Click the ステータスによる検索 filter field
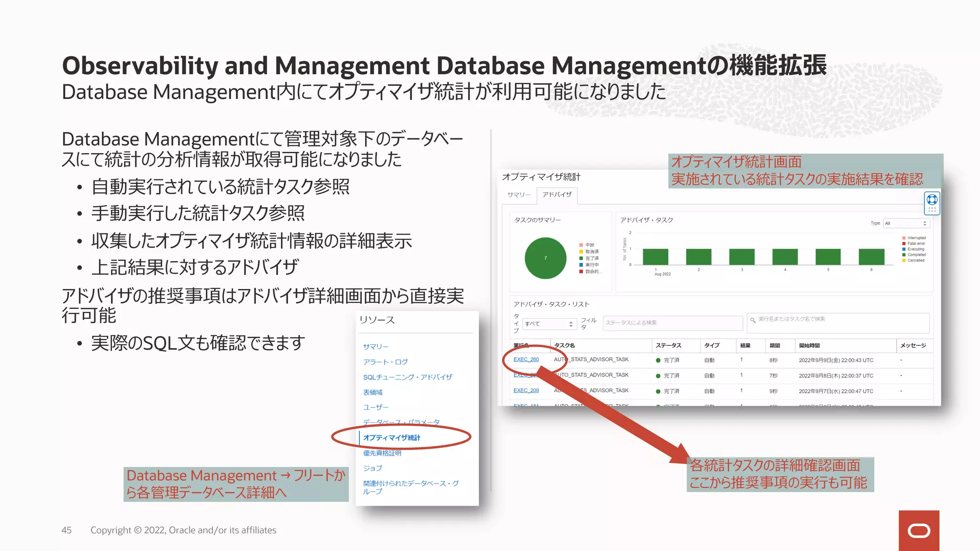Screen dimensions: 980x551 [x=672, y=323]
